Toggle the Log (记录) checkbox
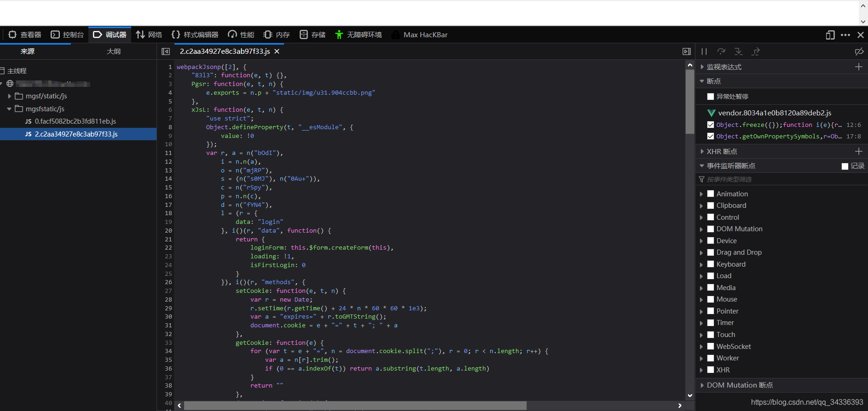Screen dimensions: 868x411 845,166
